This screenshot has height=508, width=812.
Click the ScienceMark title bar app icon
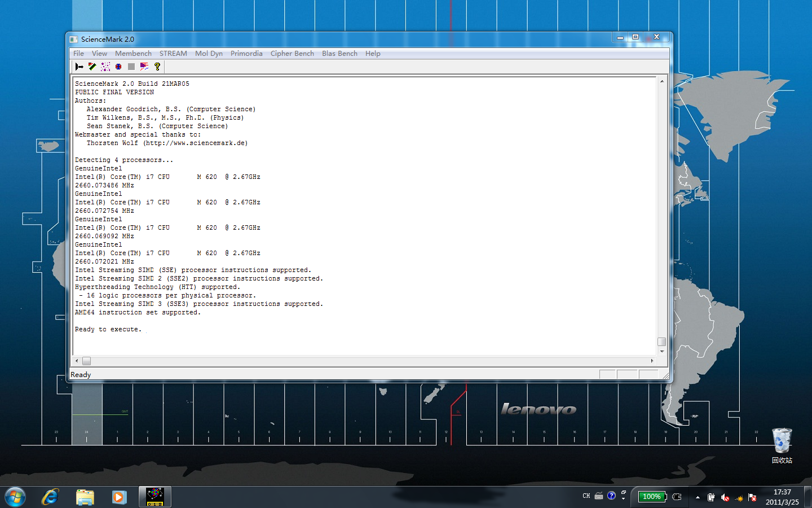tap(74, 39)
